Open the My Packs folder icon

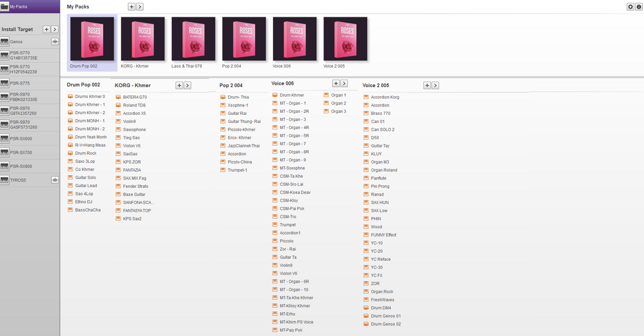4,6
